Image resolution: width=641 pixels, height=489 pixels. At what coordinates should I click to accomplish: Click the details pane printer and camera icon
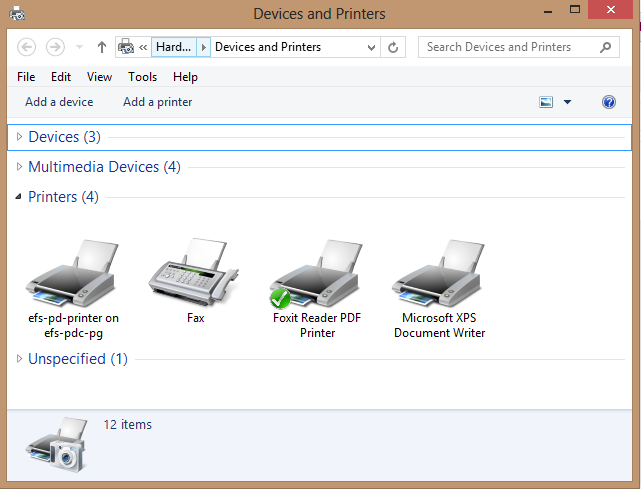(57, 444)
